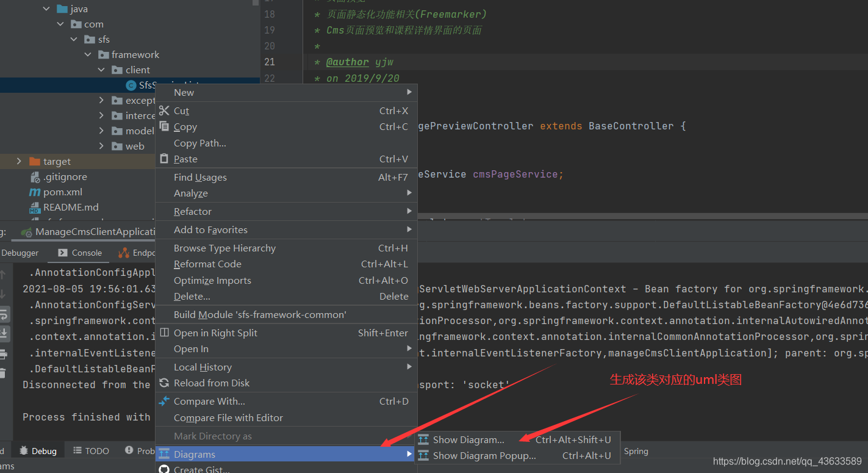Screen dimensions: 868x473
Task: Open the Problems tool window button
Action: coord(140,450)
